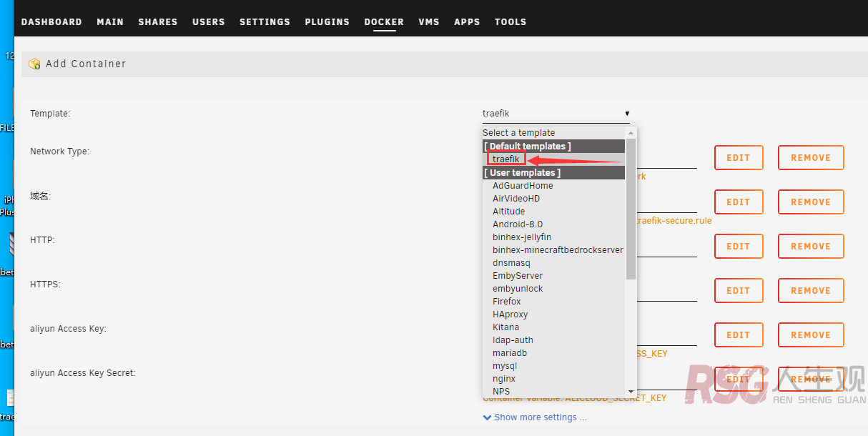The height and width of the screenshot is (436, 868).
Task: Click scroll-down arrow of template list
Action: 631,391
